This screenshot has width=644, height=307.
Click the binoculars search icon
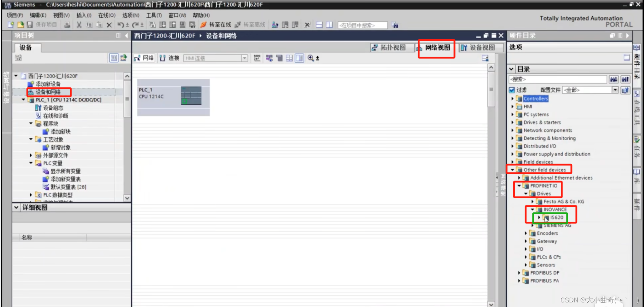coord(395,25)
